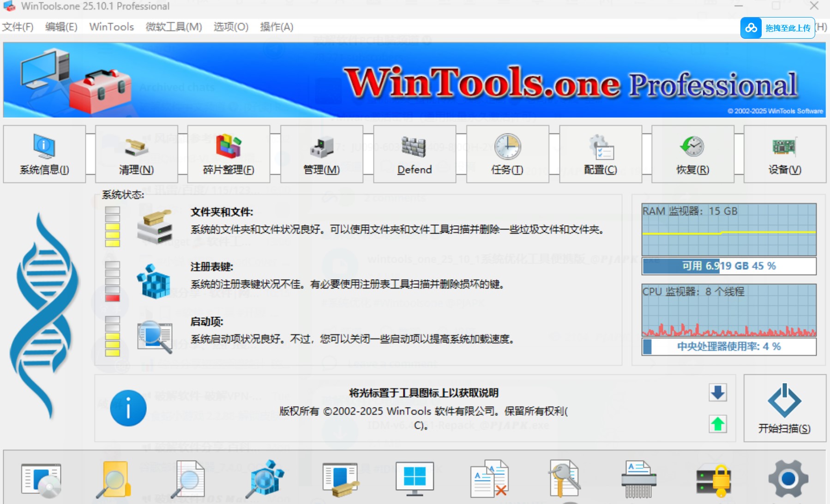The image size is (830, 504).
Task: Click the 拖拽至此上传 cloud upload widget
Action: (778, 28)
